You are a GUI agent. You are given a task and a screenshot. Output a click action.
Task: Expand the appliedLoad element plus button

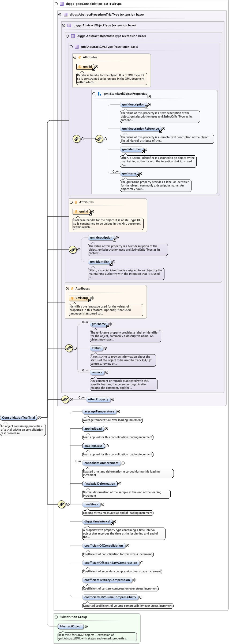(x=106, y=429)
